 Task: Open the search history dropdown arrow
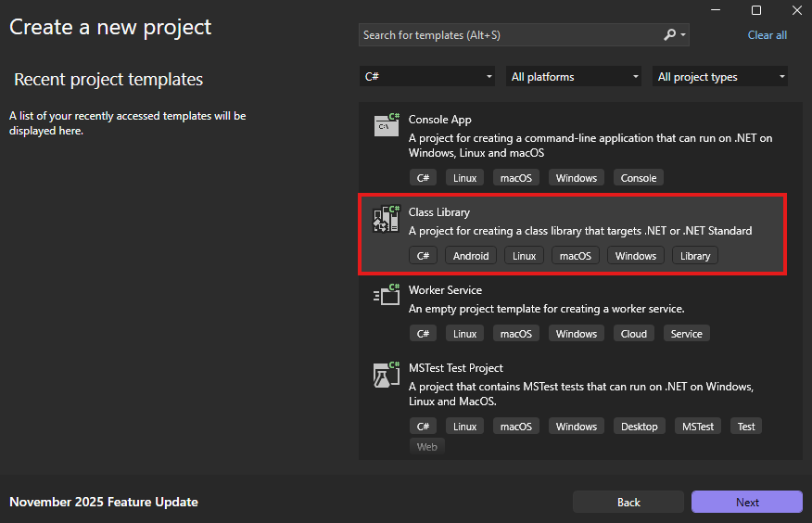pos(683,34)
